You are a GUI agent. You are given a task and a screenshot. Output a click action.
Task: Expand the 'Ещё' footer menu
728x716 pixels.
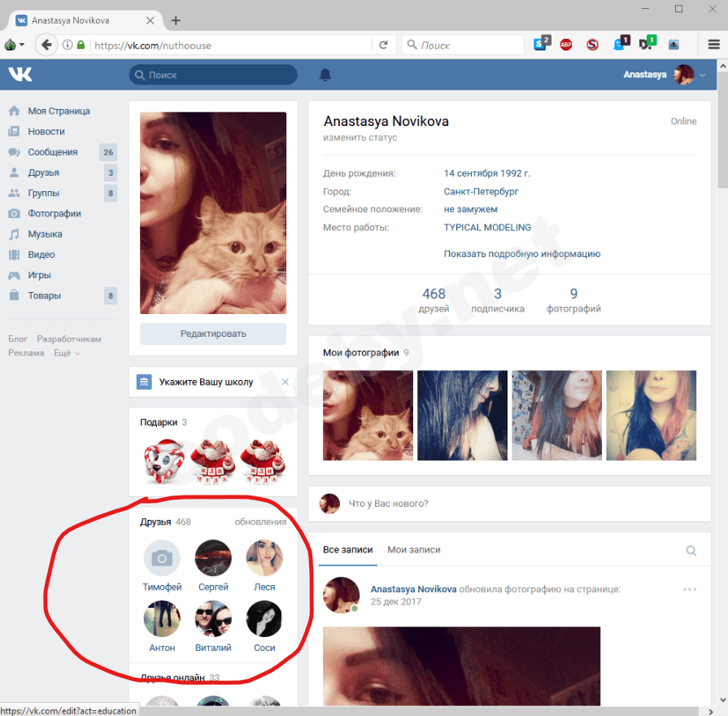[67, 353]
